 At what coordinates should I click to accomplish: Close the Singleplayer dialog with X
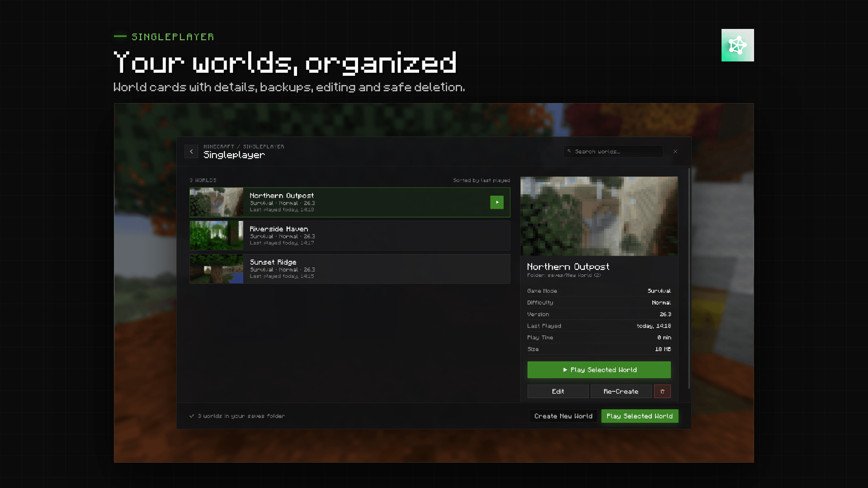click(x=675, y=151)
